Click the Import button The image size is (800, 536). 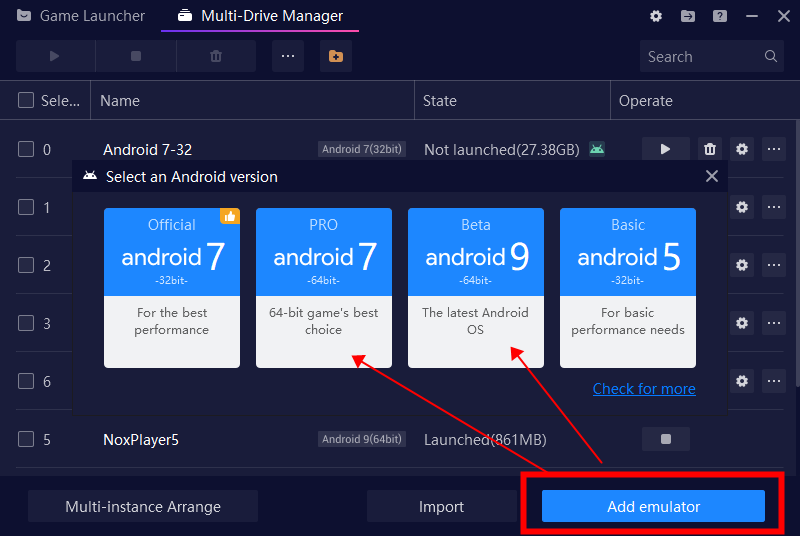click(x=441, y=506)
